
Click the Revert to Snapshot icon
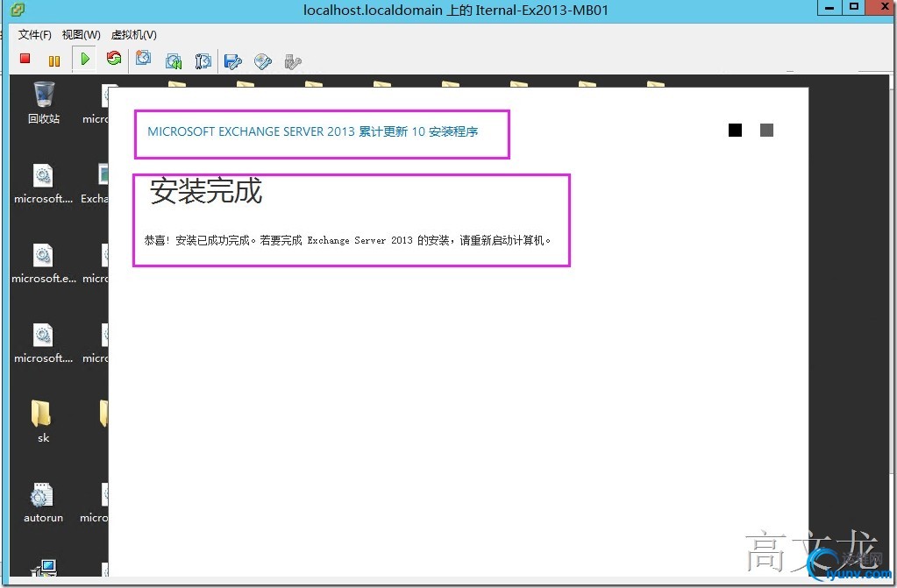(174, 60)
